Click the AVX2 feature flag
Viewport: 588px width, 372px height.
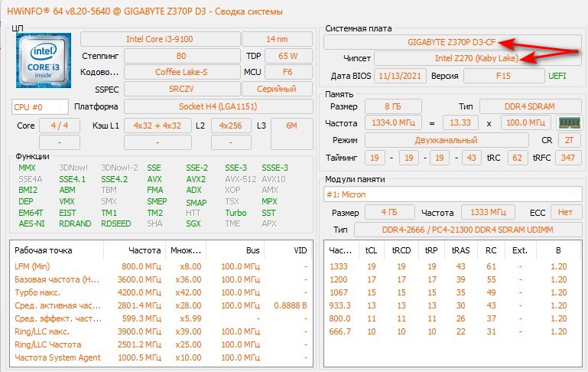(196, 179)
